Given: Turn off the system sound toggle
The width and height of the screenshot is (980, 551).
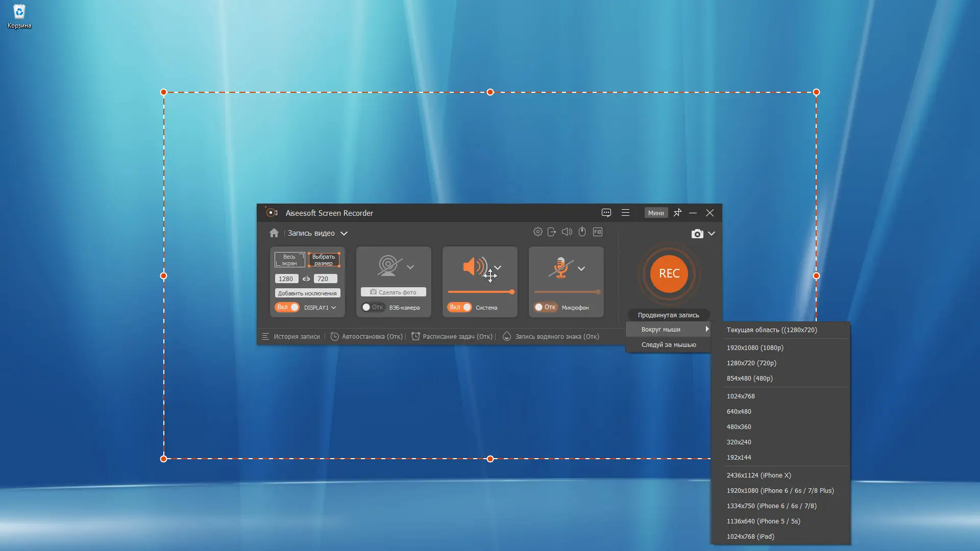Looking at the screenshot, I should tap(460, 307).
